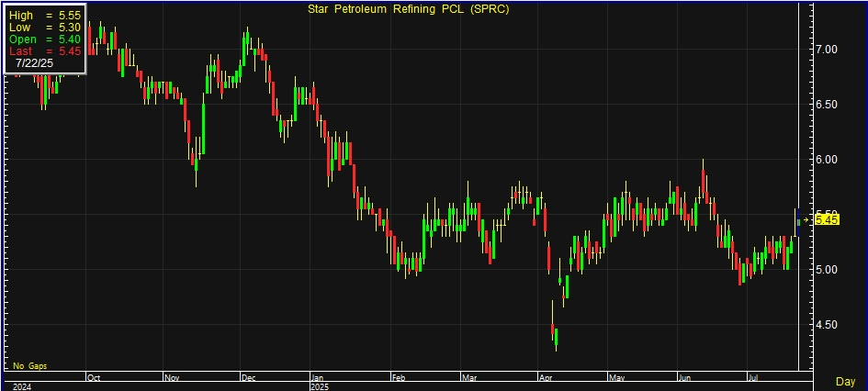Select the Low = 5.30 value in info box
868x391 pixels.
click(x=45, y=28)
